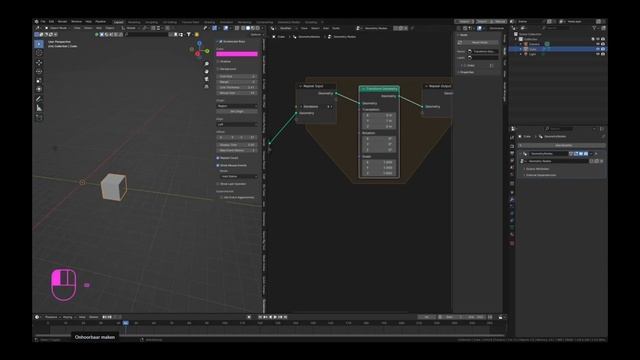Switch to the Shading workspace tab

(x=209, y=22)
